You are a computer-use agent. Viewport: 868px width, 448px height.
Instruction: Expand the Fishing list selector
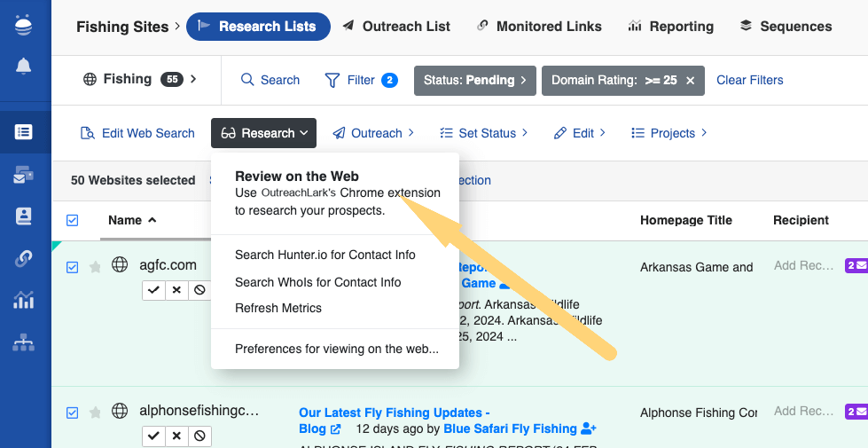(139, 79)
